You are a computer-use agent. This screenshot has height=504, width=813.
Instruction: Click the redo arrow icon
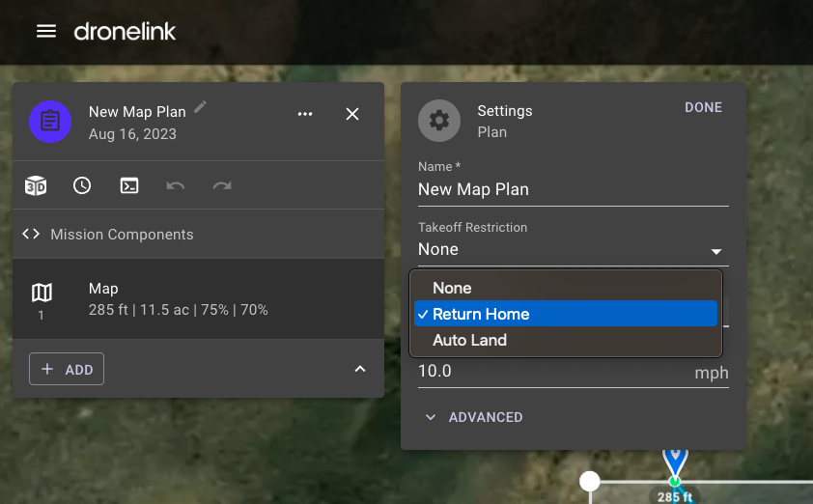pos(222,185)
